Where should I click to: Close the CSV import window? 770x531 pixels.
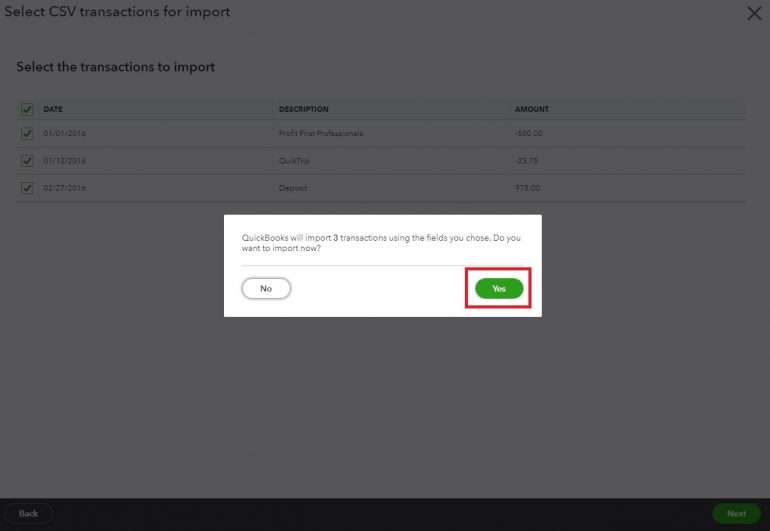pyautogui.click(x=754, y=13)
